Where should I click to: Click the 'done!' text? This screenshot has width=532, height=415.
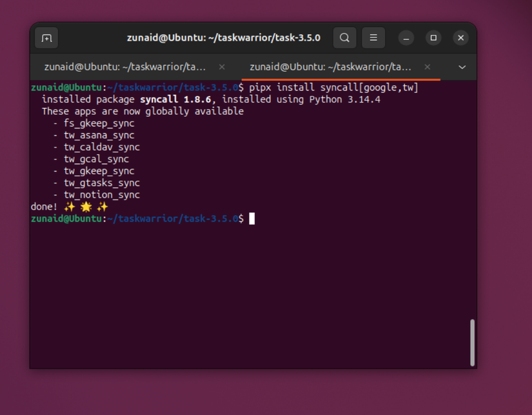coord(44,207)
